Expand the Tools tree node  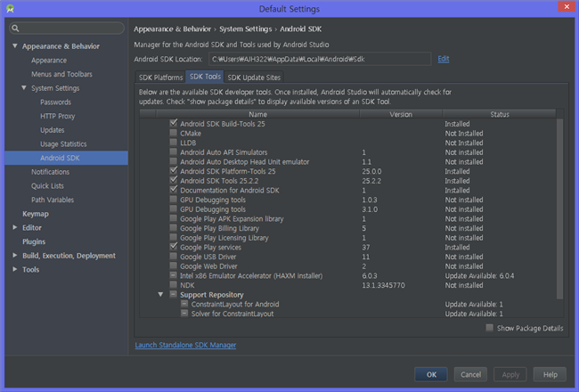point(15,269)
